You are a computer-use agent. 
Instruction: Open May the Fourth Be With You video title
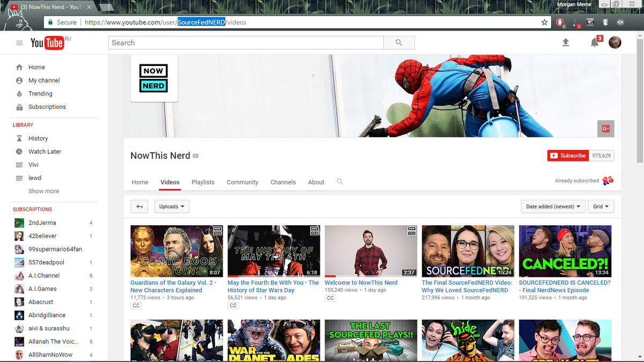pyautogui.click(x=273, y=286)
